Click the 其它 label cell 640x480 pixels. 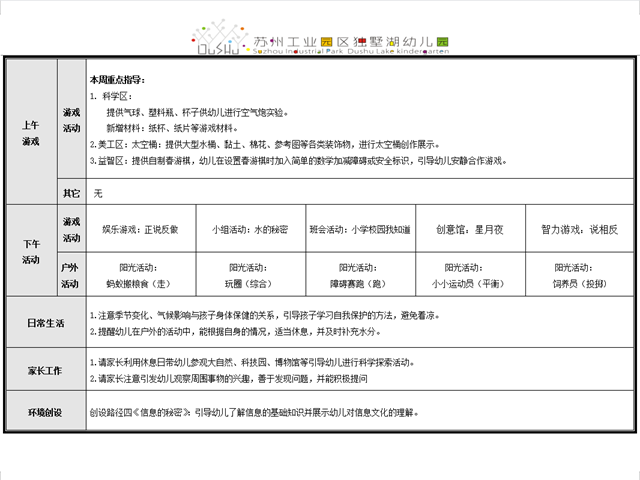point(72,193)
